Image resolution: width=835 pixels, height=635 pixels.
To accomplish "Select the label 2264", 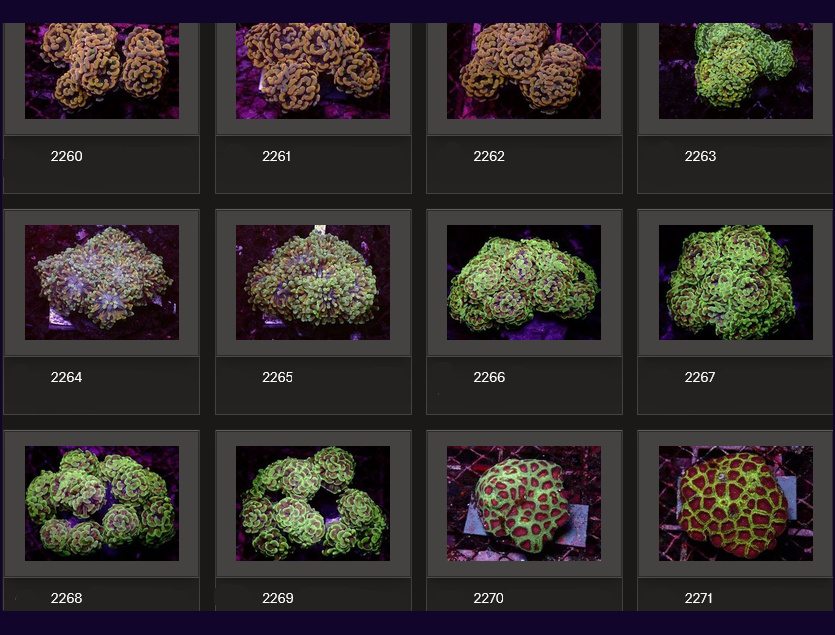I will (x=67, y=377).
